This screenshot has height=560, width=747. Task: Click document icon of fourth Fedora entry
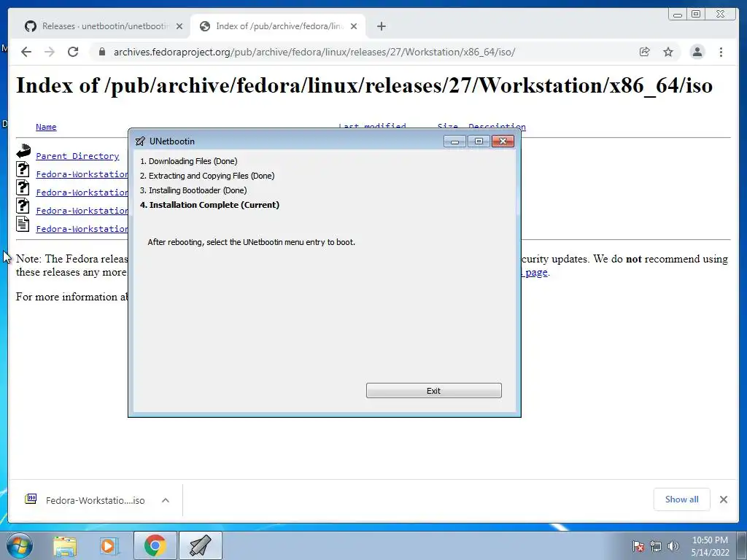(23, 224)
